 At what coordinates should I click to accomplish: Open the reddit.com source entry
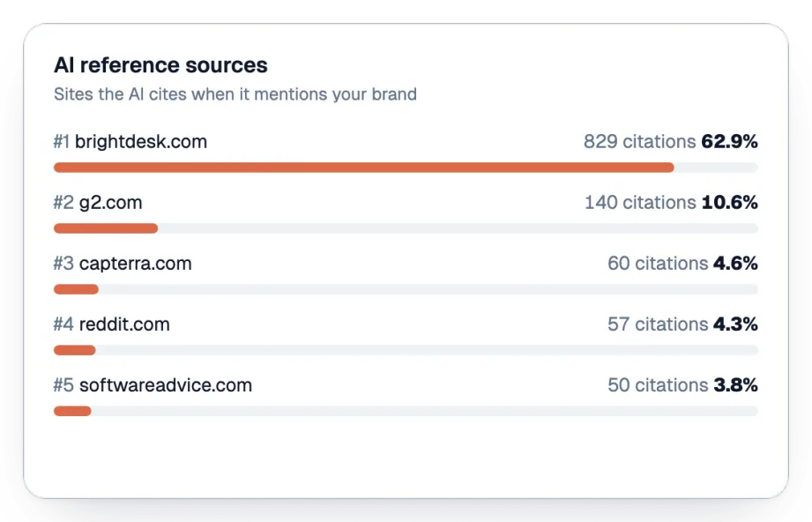tap(124, 324)
